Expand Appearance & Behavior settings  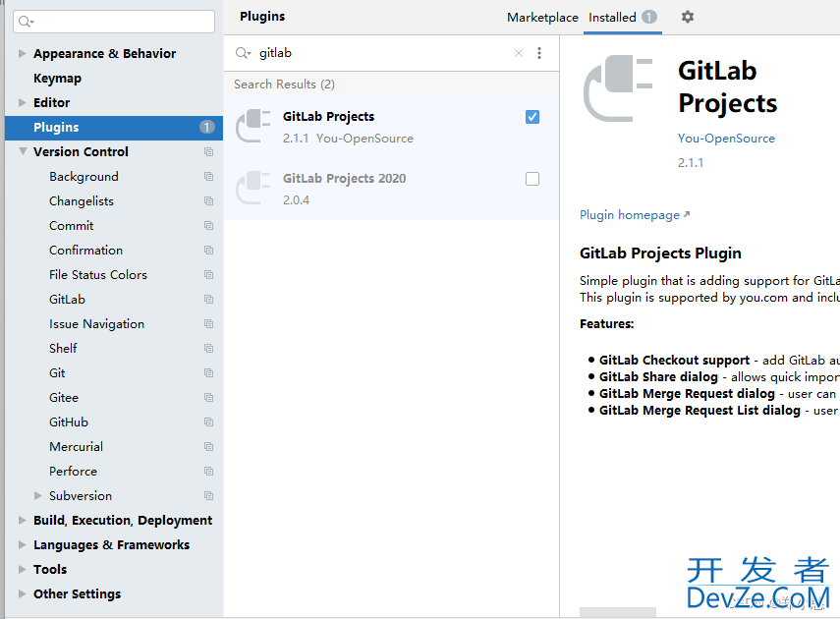[22, 54]
